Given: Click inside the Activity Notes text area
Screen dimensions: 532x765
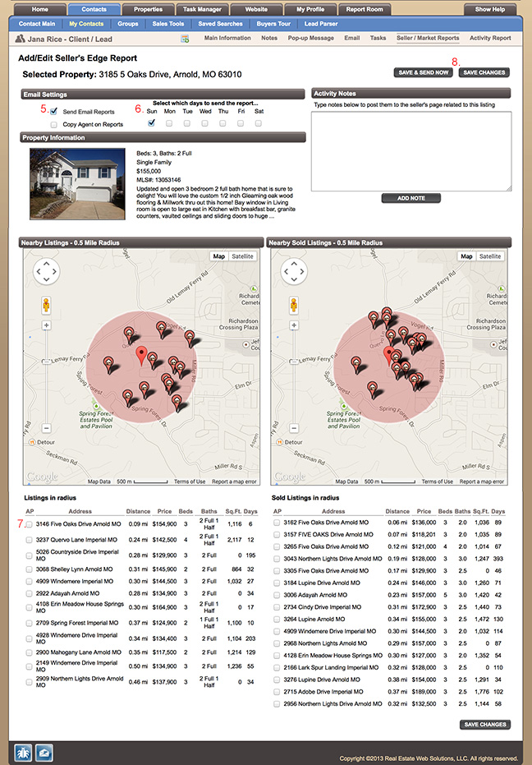Looking at the screenshot, I should 411,151.
